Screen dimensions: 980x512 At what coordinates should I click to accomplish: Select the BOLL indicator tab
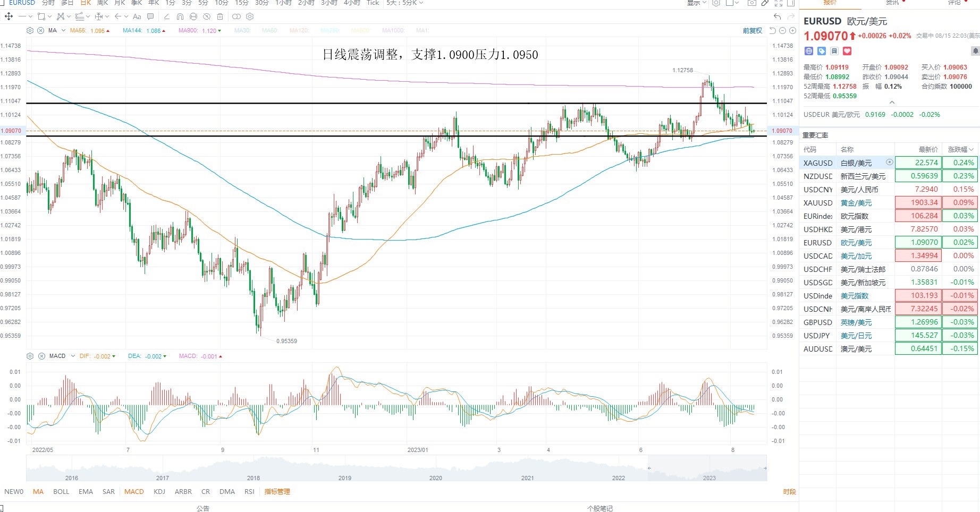pyautogui.click(x=61, y=491)
